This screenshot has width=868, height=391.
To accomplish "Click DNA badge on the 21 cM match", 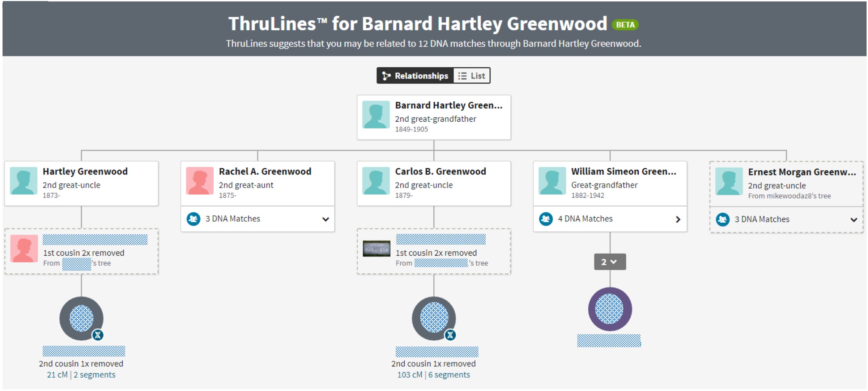I will pos(98,335).
